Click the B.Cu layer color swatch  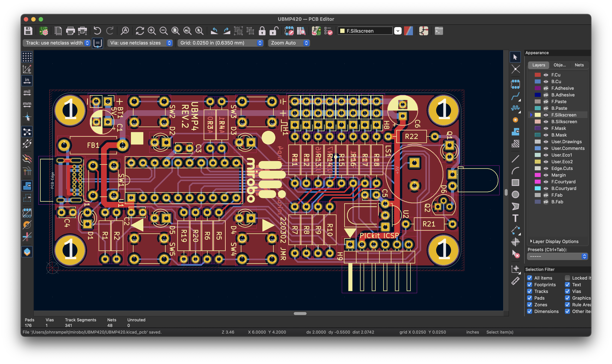(x=538, y=81)
